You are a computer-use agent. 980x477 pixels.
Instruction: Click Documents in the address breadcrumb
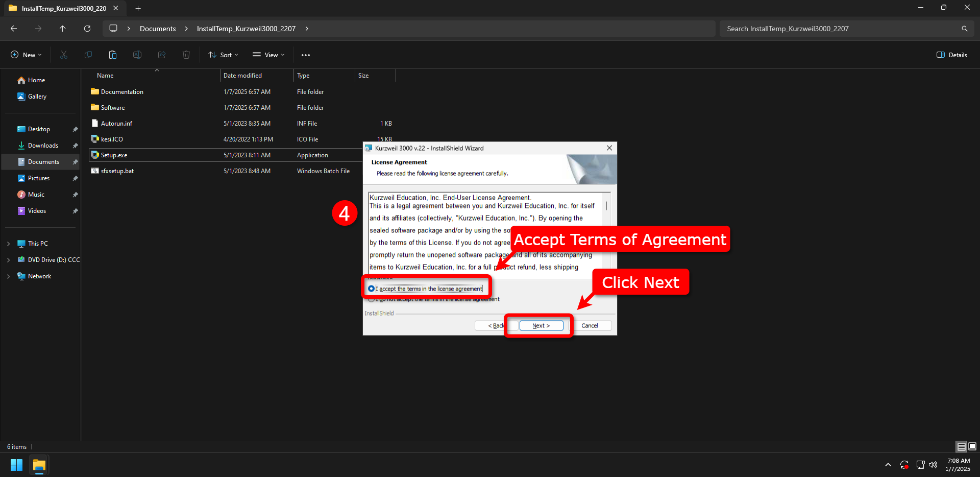[x=158, y=29]
